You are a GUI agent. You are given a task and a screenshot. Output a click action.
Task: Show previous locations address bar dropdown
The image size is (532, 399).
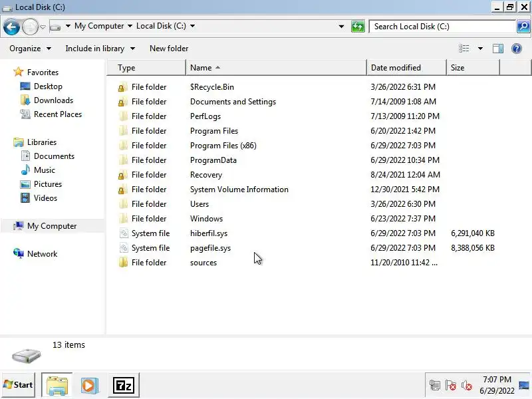[x=341, y=27]
